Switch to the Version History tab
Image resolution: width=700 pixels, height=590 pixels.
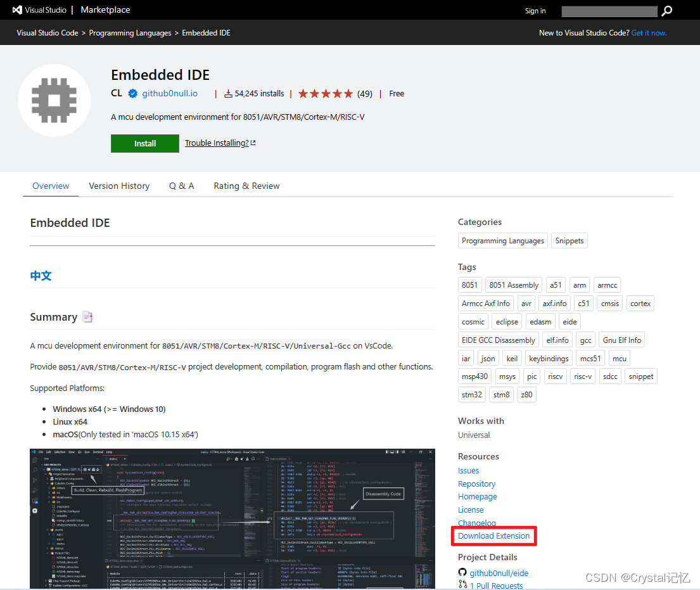(x=119, y=186)
